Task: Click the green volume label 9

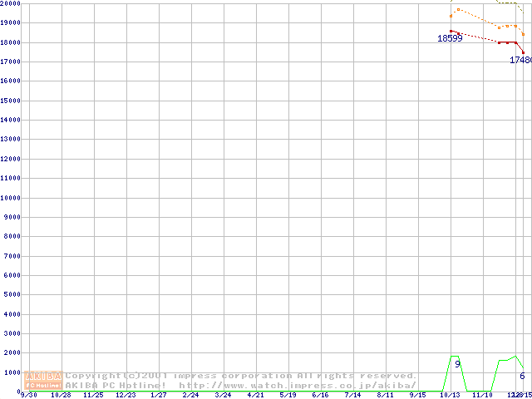Action: coord(457,364)
